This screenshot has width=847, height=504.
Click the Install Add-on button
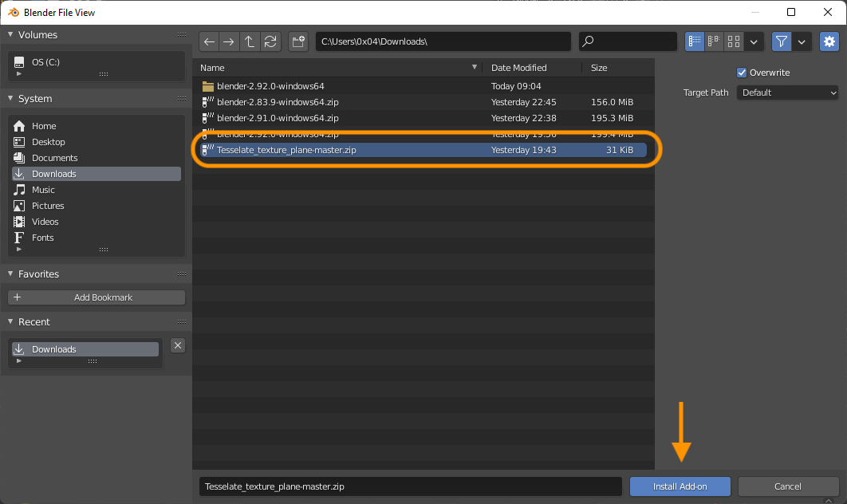680,486
